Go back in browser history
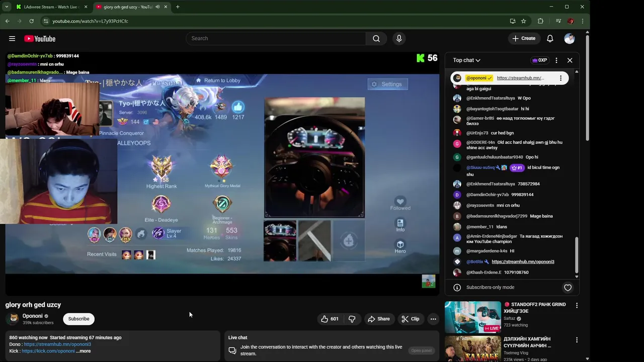644x362 pixels. click(8, 21)
